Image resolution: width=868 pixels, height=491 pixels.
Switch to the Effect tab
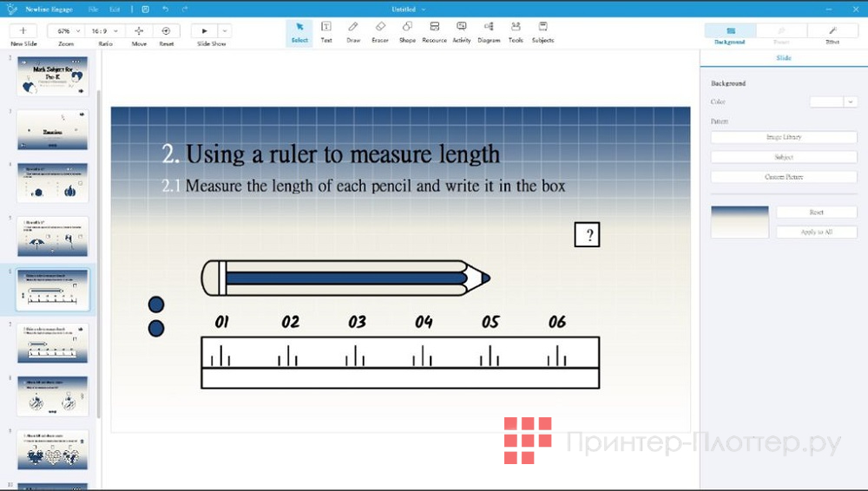pos(832,36)
